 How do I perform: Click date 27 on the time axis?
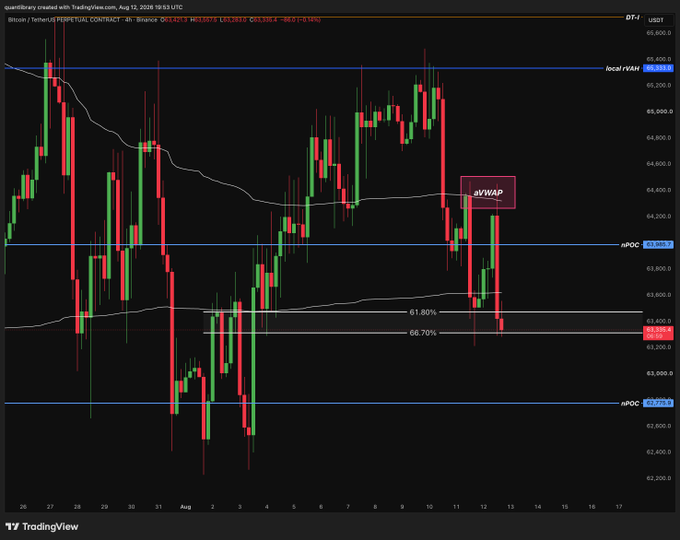pos(50,507)
